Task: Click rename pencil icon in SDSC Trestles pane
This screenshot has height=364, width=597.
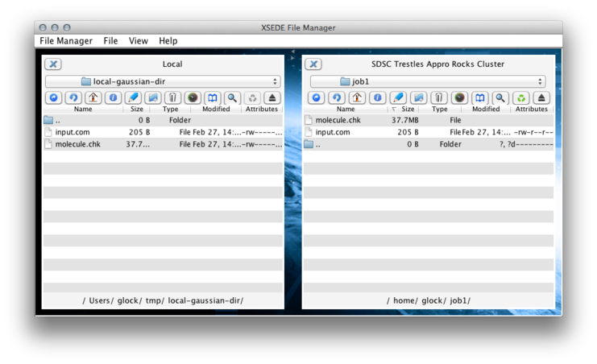Action: (x=398, y=98)
